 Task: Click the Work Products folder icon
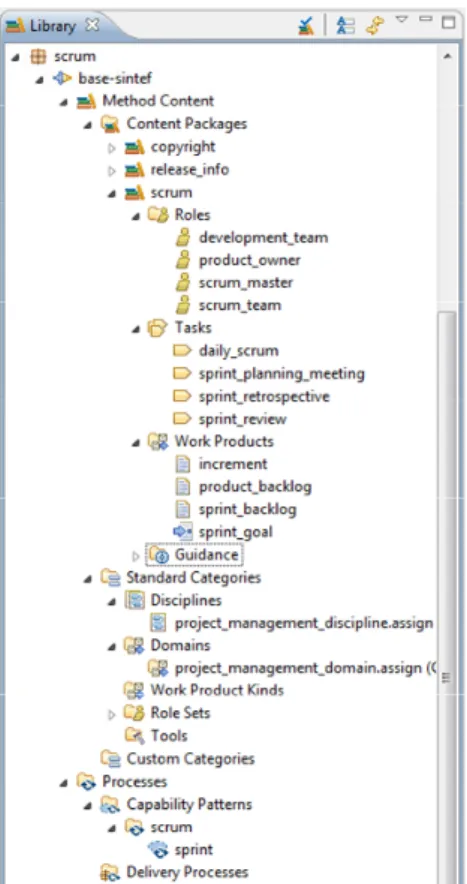[158, 441]
